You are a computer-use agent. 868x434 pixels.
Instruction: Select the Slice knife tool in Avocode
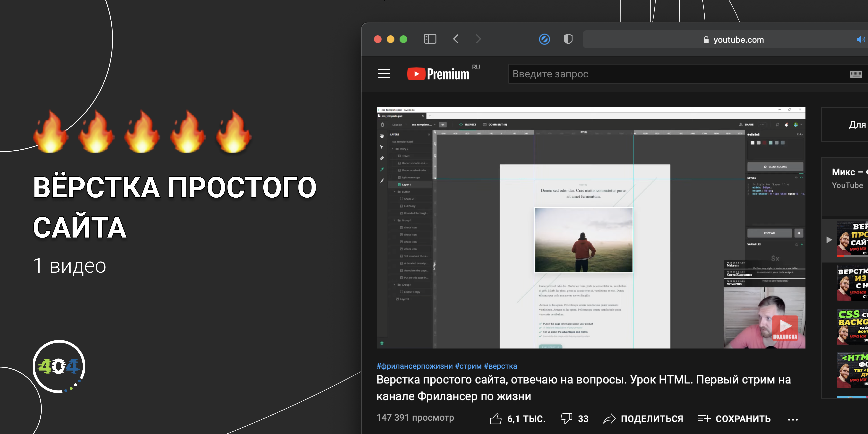point(382,181)
